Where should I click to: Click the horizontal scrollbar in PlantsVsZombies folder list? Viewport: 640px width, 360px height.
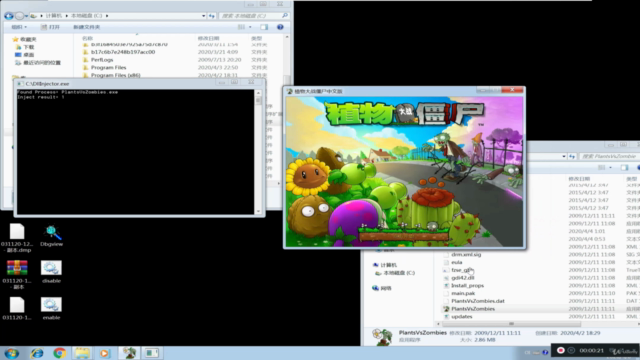pos(511,324)
